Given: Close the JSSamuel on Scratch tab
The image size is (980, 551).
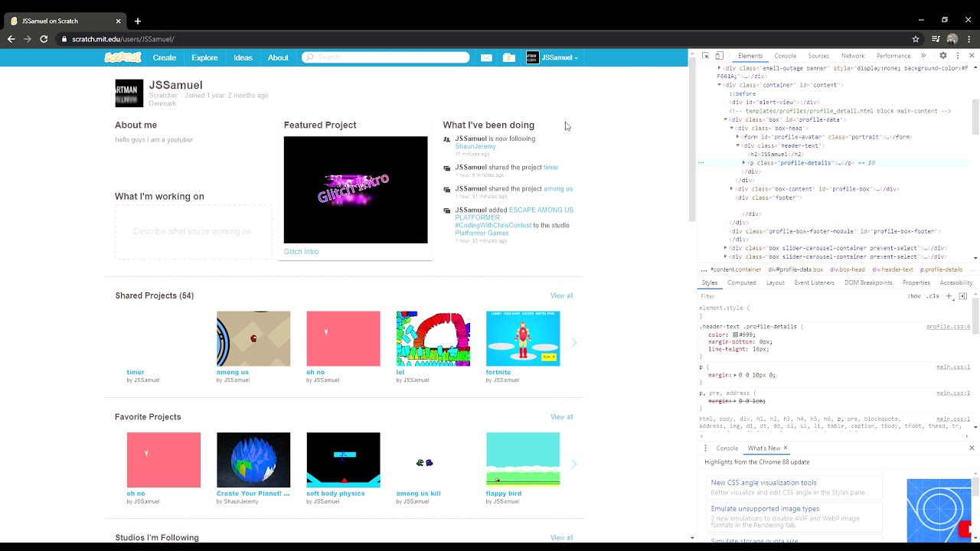Looking at the screenshot, I should point(118,21).
